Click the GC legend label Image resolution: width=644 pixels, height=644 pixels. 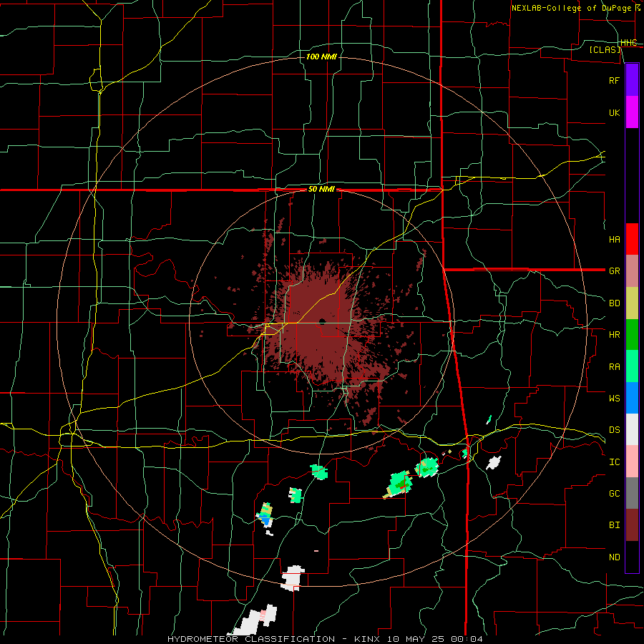[x=614, y=493]
